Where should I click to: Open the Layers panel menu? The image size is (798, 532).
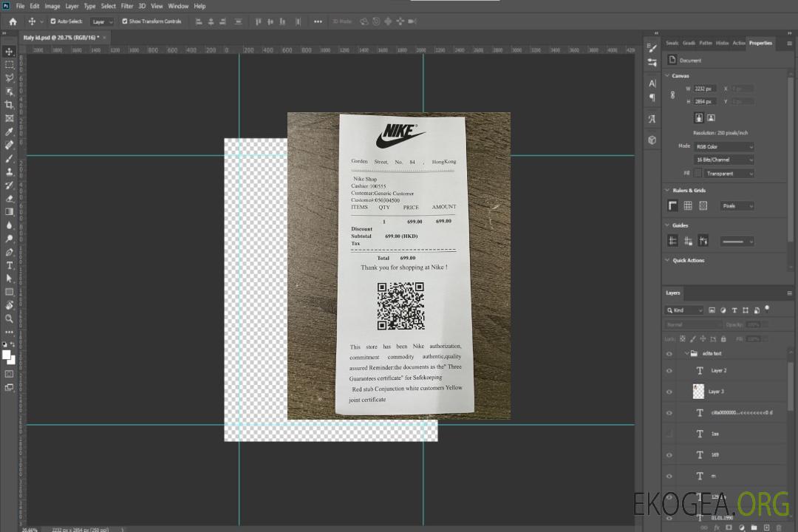click(x=789, y=293)
